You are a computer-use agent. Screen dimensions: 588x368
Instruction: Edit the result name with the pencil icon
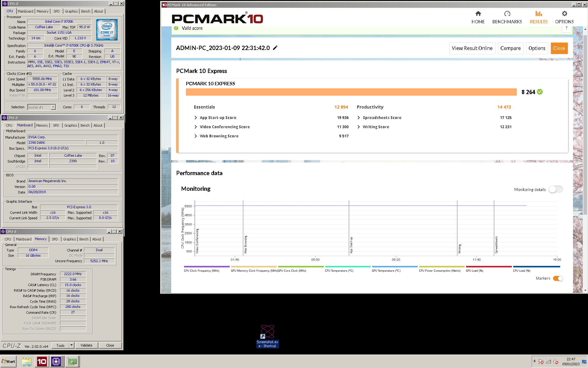(x=275, y=48)
